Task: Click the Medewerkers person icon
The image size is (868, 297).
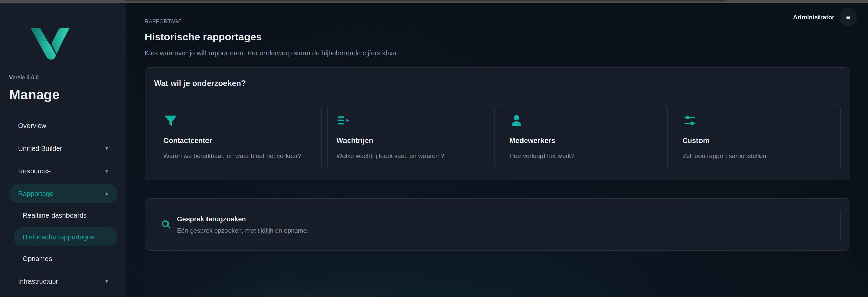Action: tap(516, 120)
